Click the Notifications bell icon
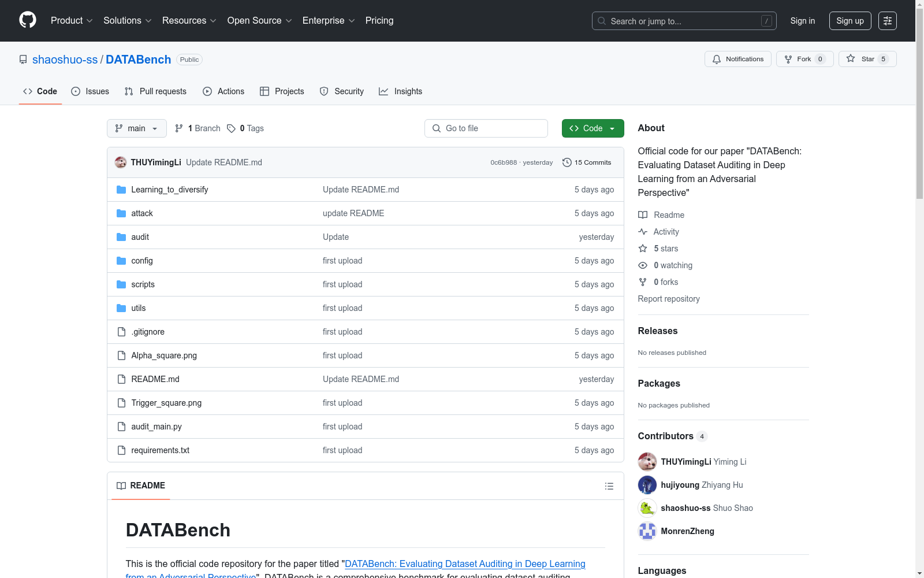 (x=717, y=59)
